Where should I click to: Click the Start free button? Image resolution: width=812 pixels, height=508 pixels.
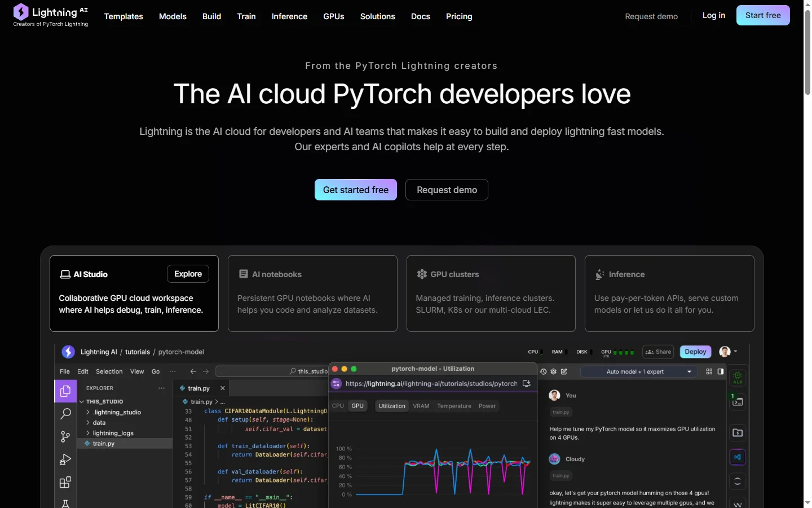[x=763, y=15]
